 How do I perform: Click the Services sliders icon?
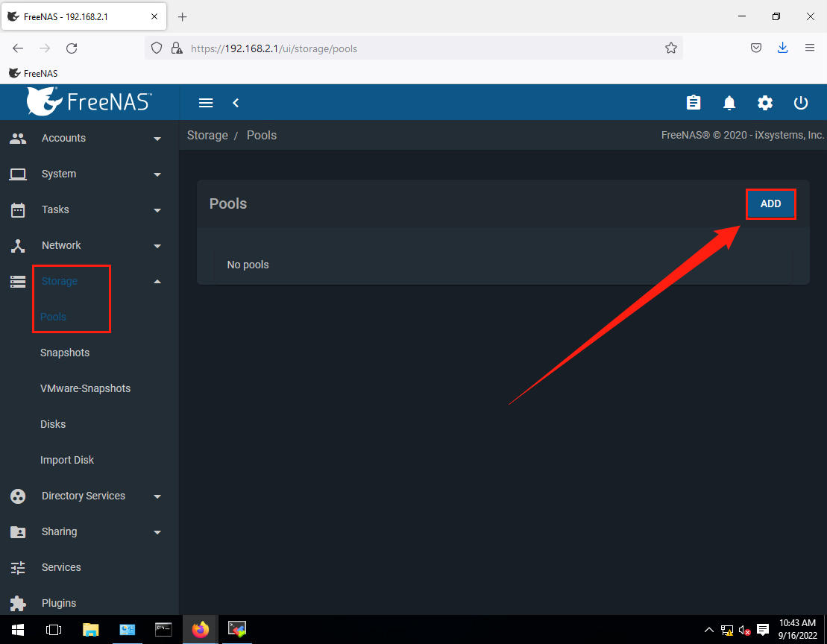[18, 567]
